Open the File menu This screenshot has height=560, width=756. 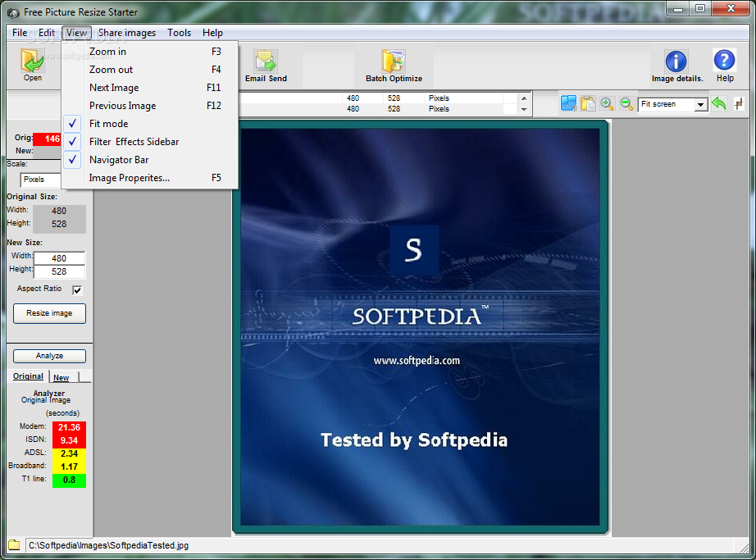tap(20, 33)
